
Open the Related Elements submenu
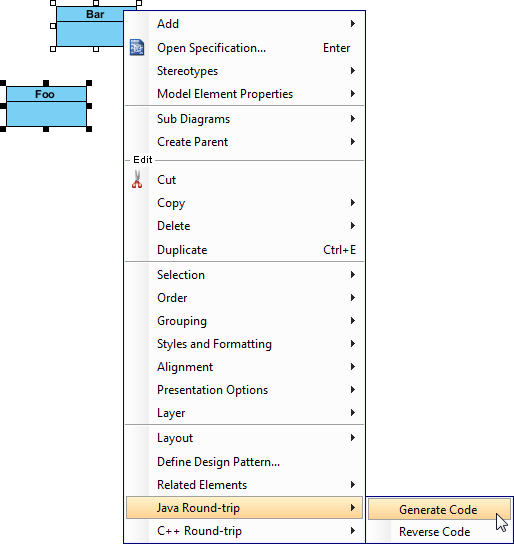coord(244,485)
